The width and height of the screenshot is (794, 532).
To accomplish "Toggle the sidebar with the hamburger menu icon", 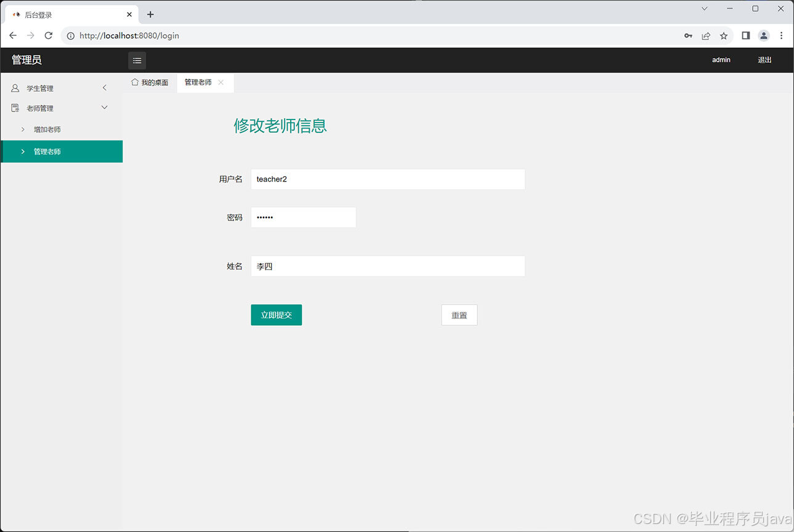I will 137,60.
